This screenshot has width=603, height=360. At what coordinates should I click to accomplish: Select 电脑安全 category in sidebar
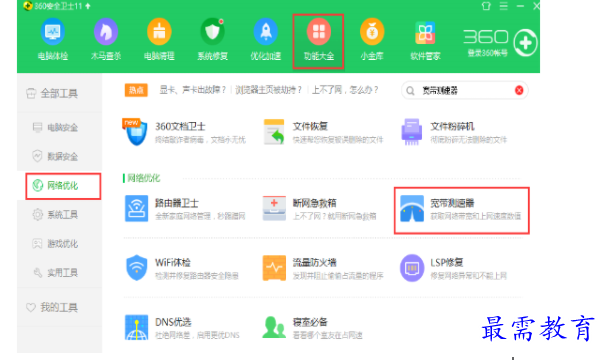click(60, 127)
